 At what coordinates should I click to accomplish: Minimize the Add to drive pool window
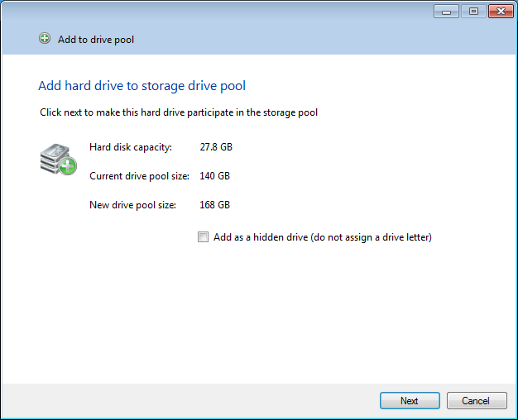pos(446,12)
